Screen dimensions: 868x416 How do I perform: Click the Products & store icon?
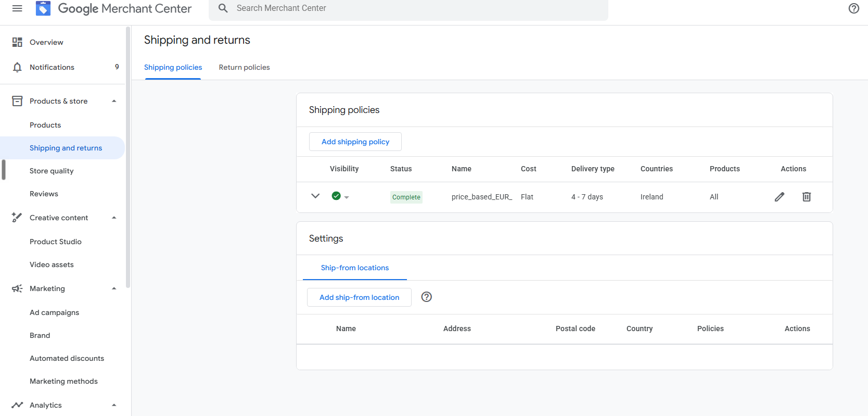(17, 101)
